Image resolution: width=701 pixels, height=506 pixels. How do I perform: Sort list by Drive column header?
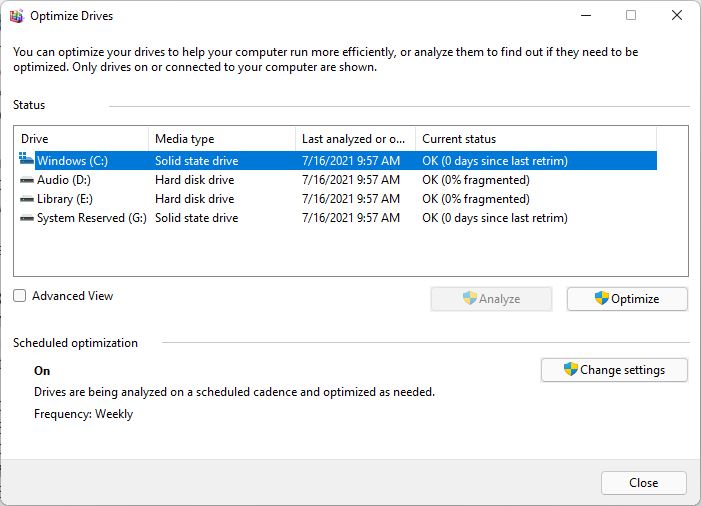80,139
